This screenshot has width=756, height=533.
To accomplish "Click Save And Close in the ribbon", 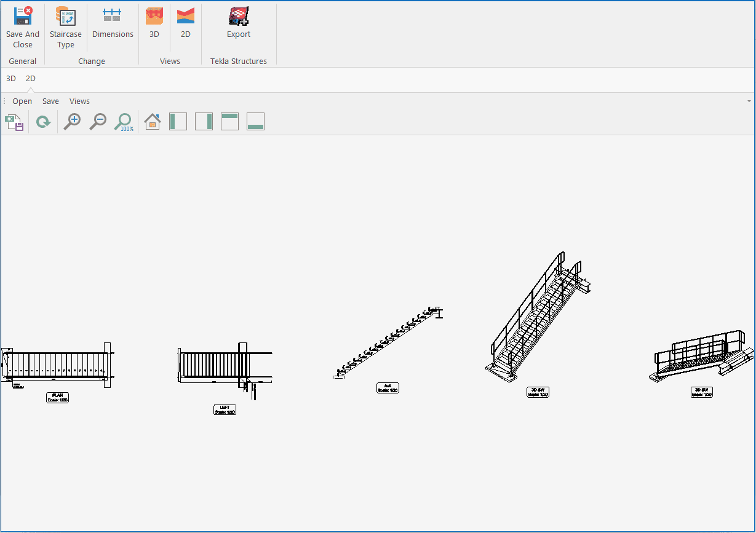I will coord(23,28).
